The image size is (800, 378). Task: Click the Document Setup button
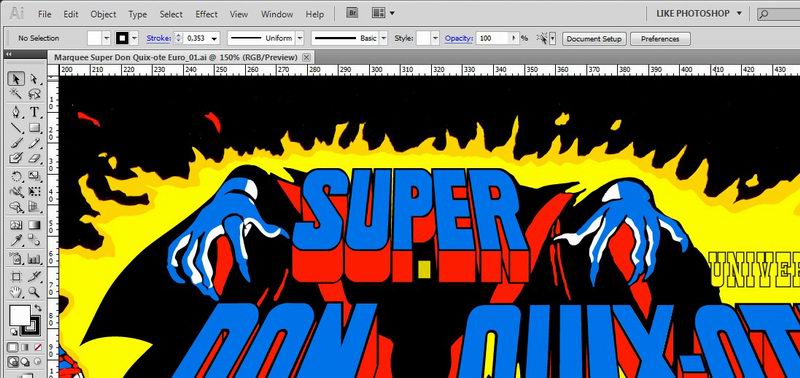point(594,39)
